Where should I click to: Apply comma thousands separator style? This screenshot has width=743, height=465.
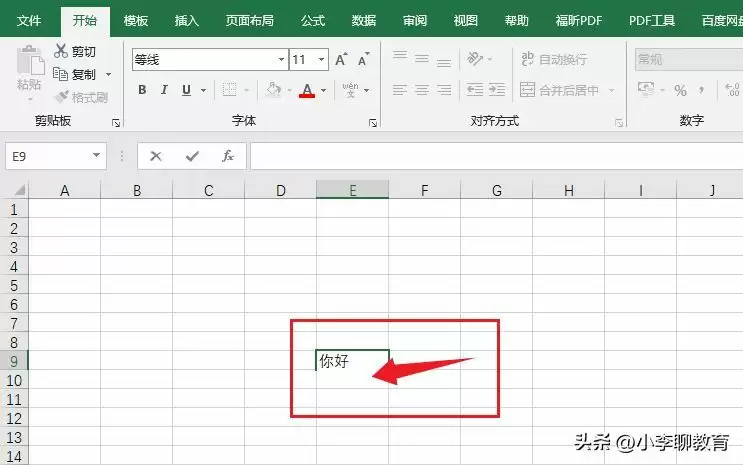point(701,90)
